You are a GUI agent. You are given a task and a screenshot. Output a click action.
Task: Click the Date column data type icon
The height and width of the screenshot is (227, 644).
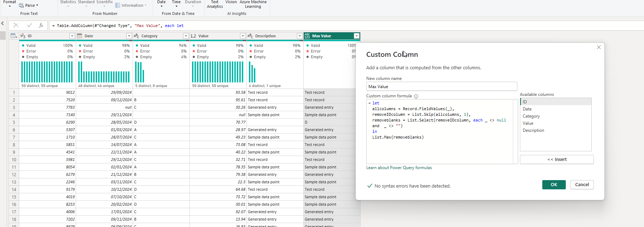[x=80, y=36]
